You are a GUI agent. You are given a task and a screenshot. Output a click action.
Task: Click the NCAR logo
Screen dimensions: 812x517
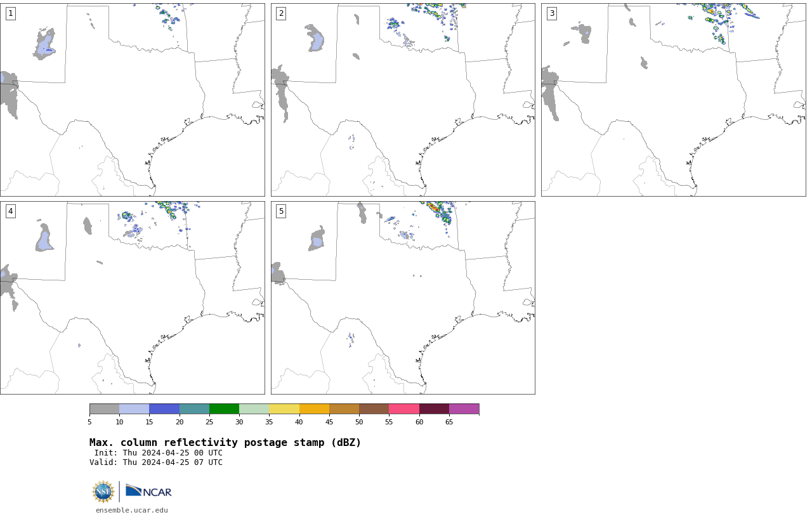pyautogui.click(x=148, y=491)
